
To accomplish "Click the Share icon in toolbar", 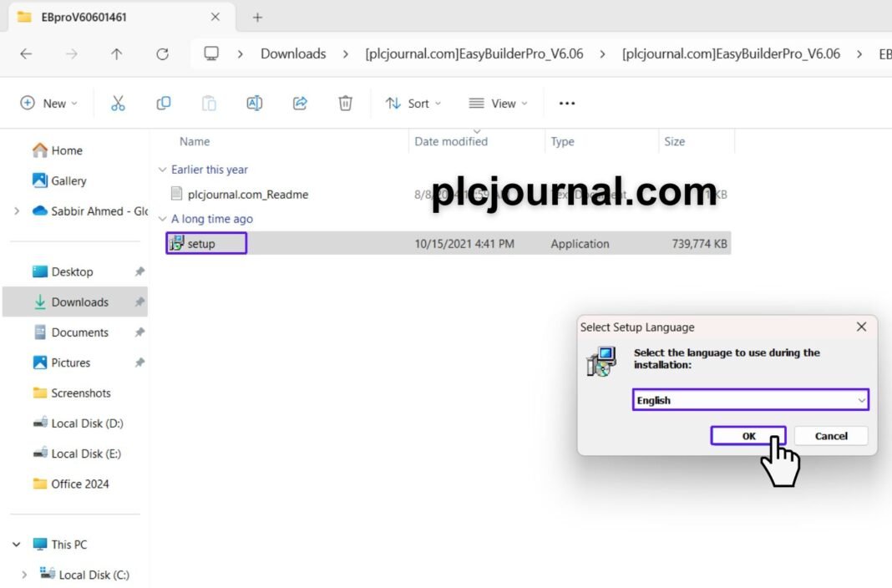I will coord(300,103).
